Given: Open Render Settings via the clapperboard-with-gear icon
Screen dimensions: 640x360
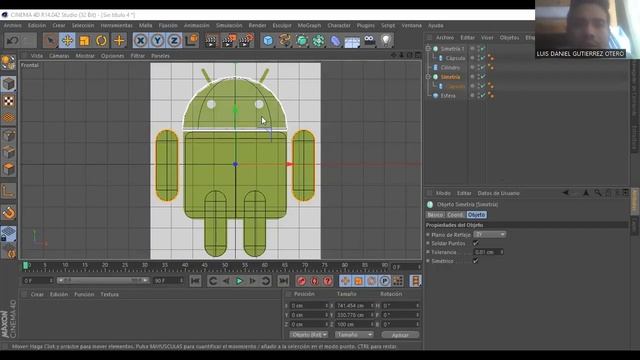Looking at the screenshot, I should 247,40.
